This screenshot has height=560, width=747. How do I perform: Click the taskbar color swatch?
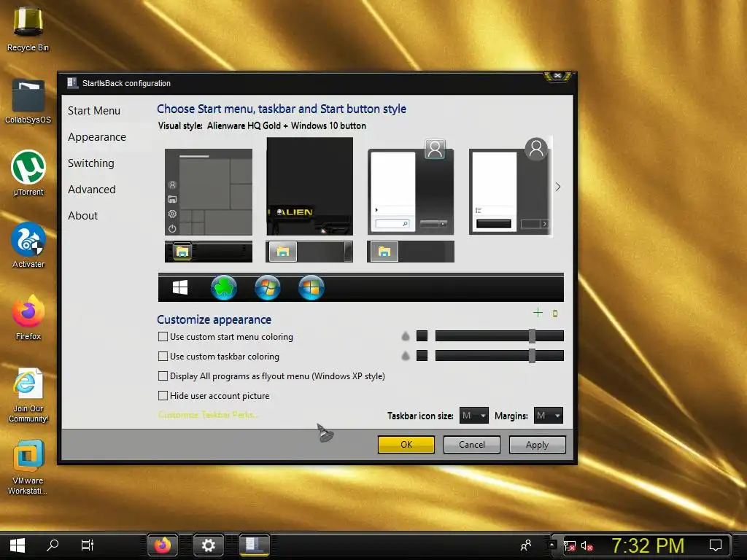pyautogui.click(x=422, y=356)
